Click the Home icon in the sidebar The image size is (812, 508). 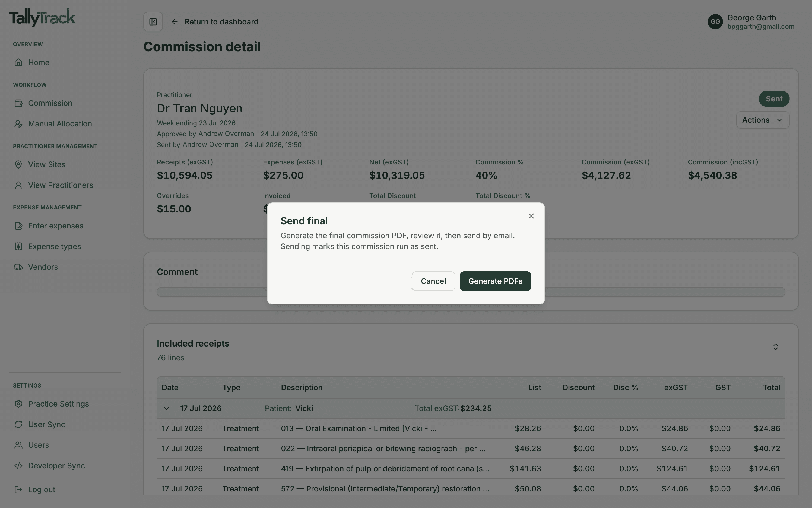coord(18,62)
